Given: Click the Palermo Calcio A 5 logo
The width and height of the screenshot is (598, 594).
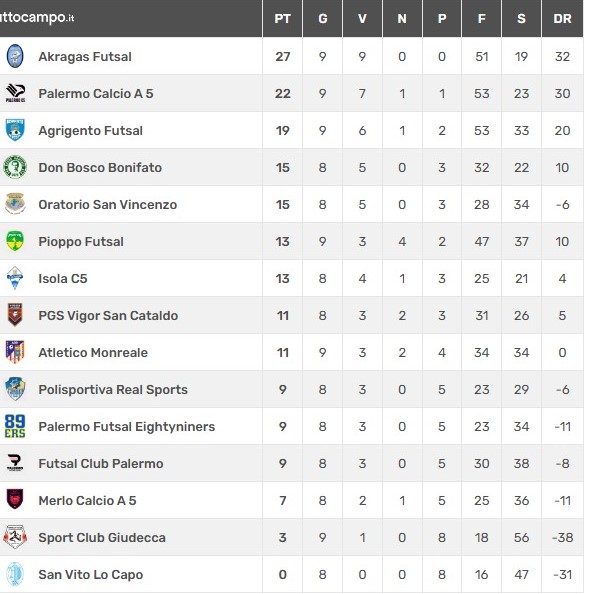Looking at the screenshot, I should (15, 93).
